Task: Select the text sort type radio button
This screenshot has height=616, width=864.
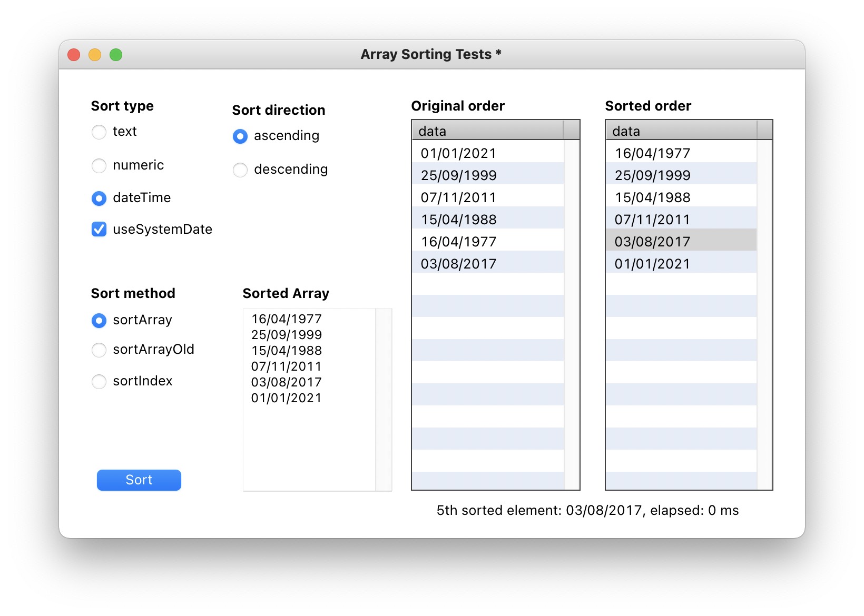Action: pyautogui.click(x=99, y=132)
